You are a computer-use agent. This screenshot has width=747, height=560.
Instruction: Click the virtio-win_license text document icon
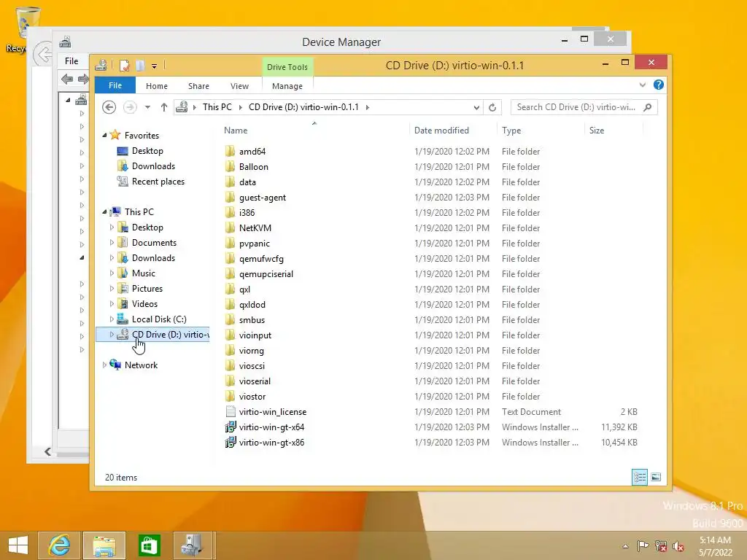point(231,412)
